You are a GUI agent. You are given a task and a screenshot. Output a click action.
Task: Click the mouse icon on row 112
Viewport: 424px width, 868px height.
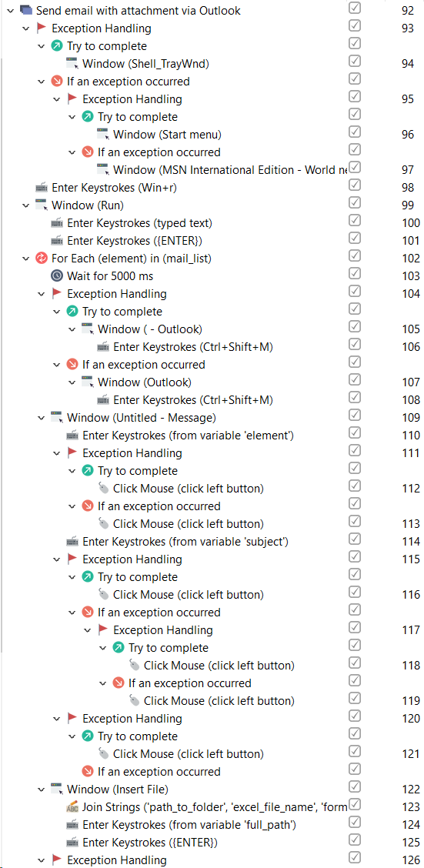(x=103, y=488)
